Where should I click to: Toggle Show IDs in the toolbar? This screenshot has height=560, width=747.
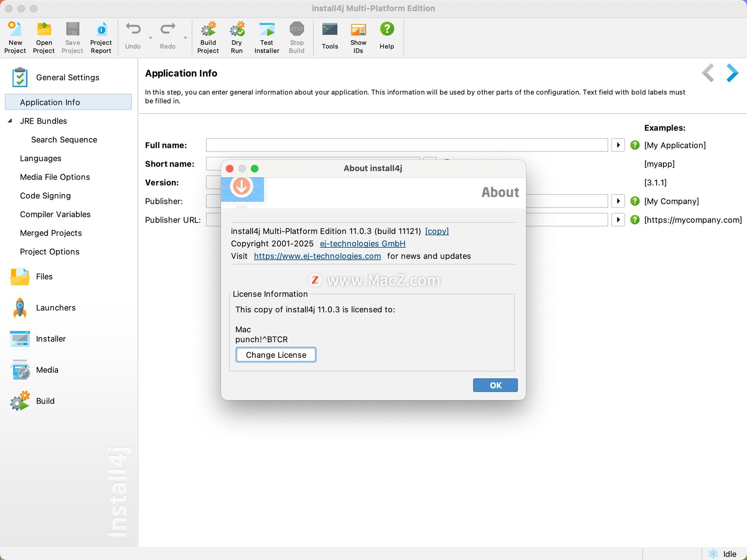[x=358, y=37]
